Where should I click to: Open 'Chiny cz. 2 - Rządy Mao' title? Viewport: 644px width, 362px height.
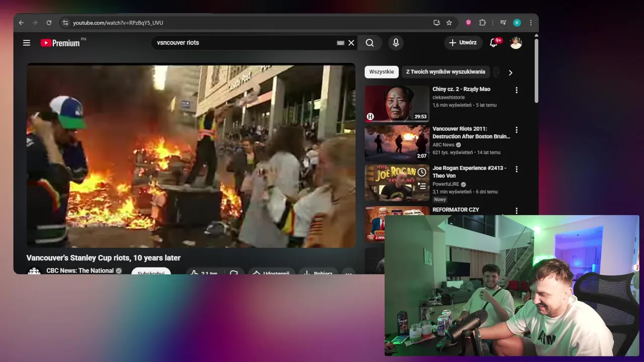click(461, 89)
